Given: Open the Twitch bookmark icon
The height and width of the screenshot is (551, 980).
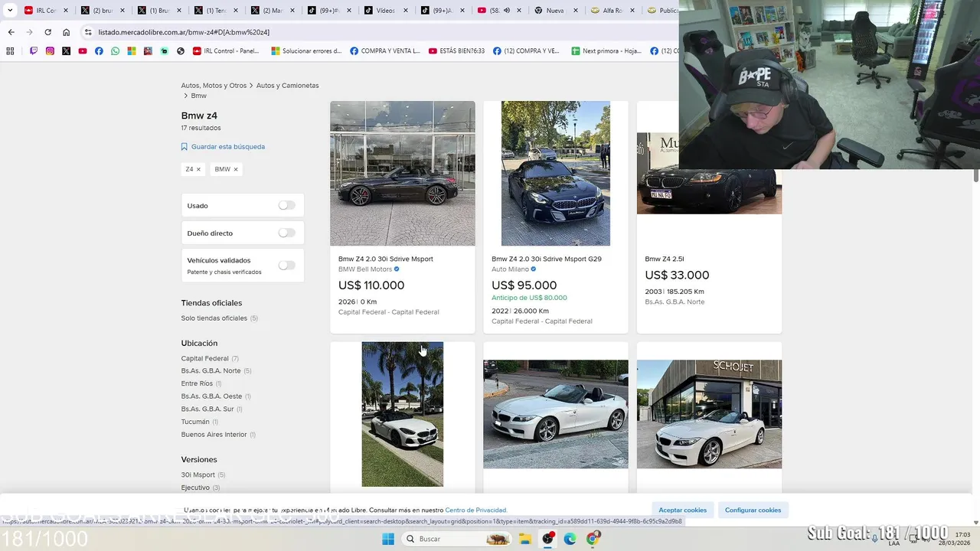Looking at the screenshot, I should tap(34, 51).
